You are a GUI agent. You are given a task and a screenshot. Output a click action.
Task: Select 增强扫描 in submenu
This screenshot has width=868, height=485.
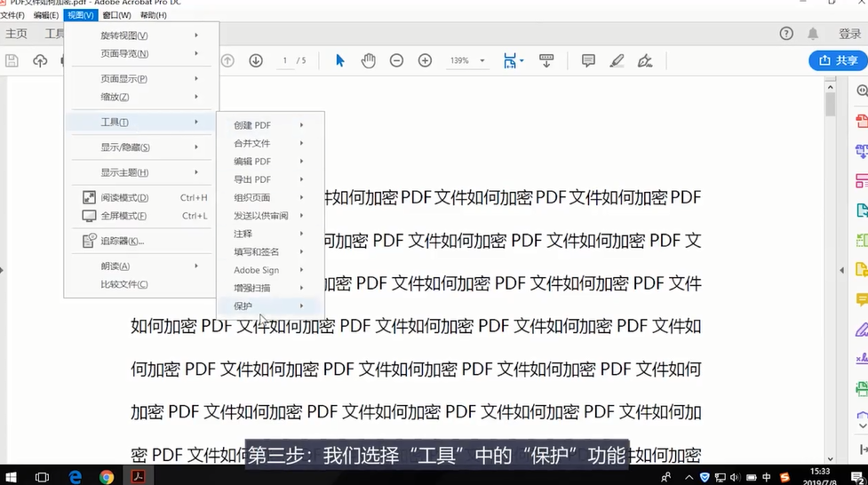[269, 288]
